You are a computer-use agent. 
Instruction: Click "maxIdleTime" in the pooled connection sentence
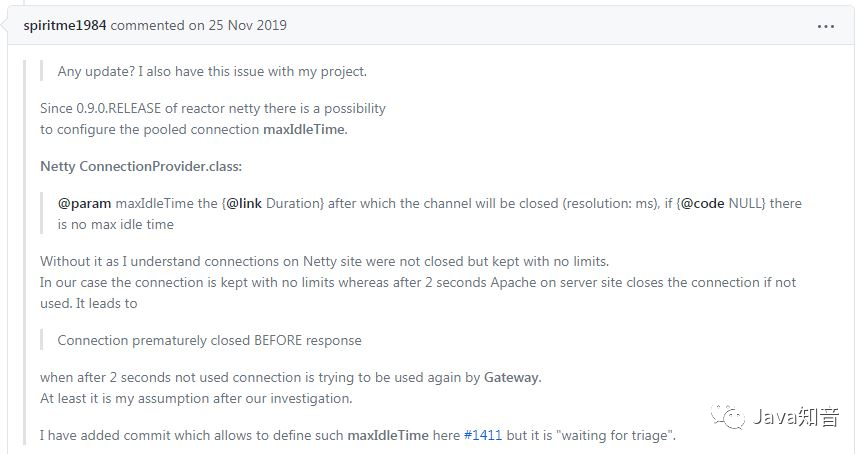click(x=304, y=129)
